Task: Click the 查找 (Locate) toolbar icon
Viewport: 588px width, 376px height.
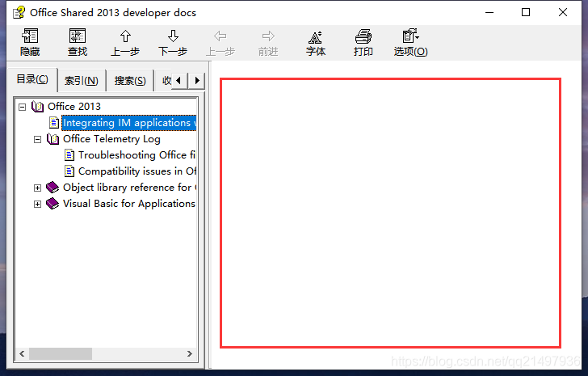Action: [x=78, y=36]
